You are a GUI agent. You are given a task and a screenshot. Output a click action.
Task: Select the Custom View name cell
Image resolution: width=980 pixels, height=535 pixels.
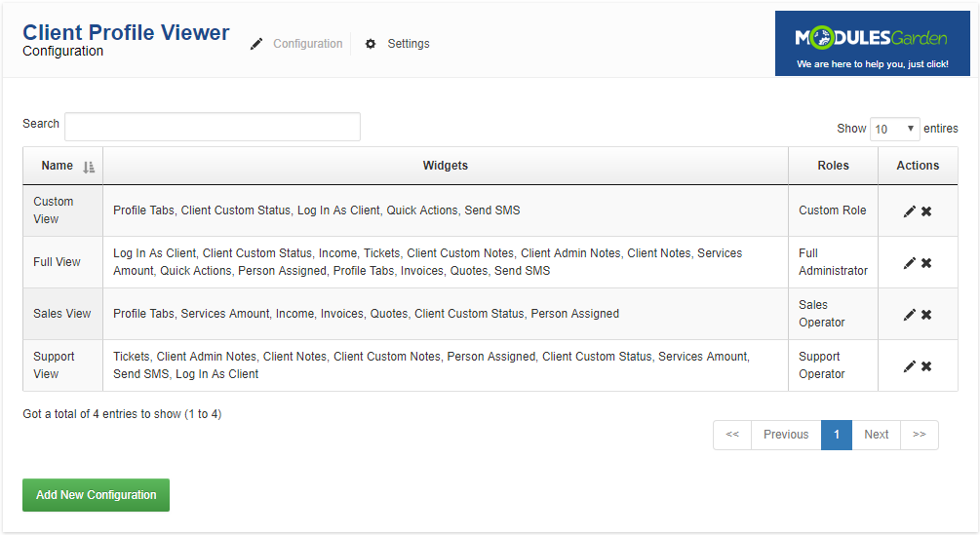pyautogui.click(x=62, y=210)
